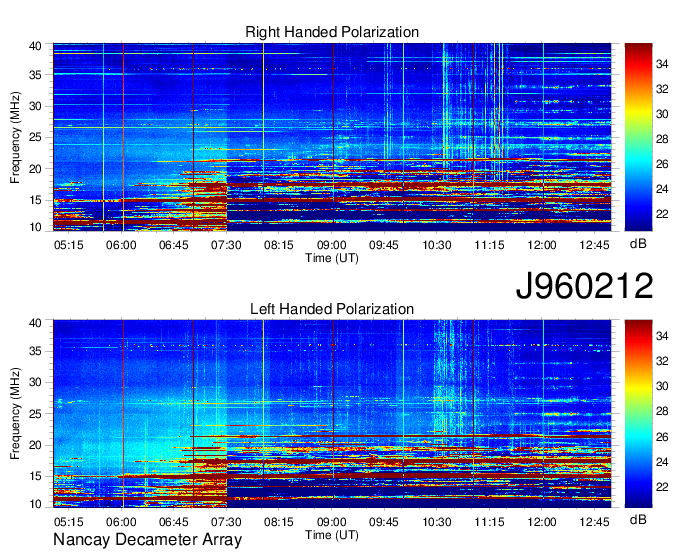Select the J960212 observation label
Image resolution: width=680 pixels, height=552 pixels.
584,286
